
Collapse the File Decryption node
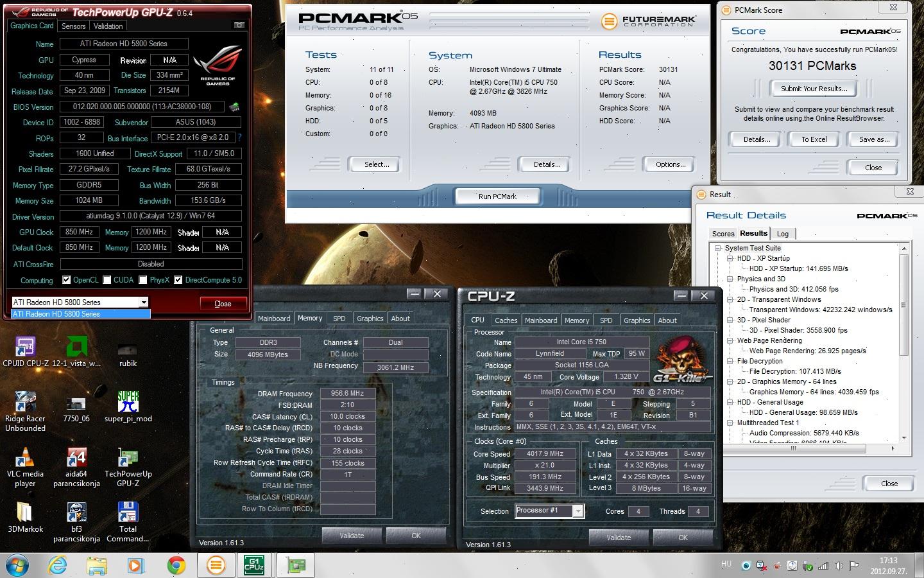pyautogui.click(x=730, y=361)
